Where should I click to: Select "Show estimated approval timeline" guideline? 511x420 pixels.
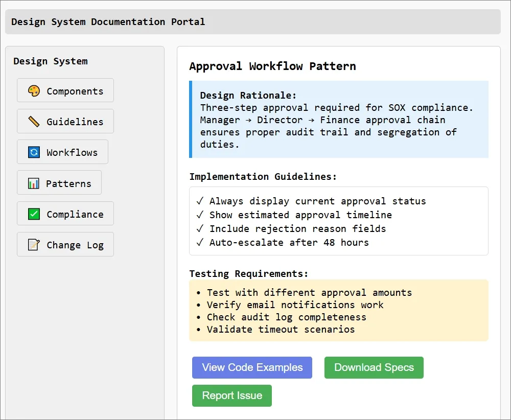tap(300, 215)
